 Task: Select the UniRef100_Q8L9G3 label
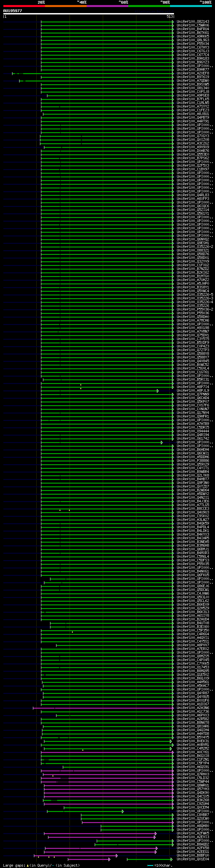(x=193, y=40)
